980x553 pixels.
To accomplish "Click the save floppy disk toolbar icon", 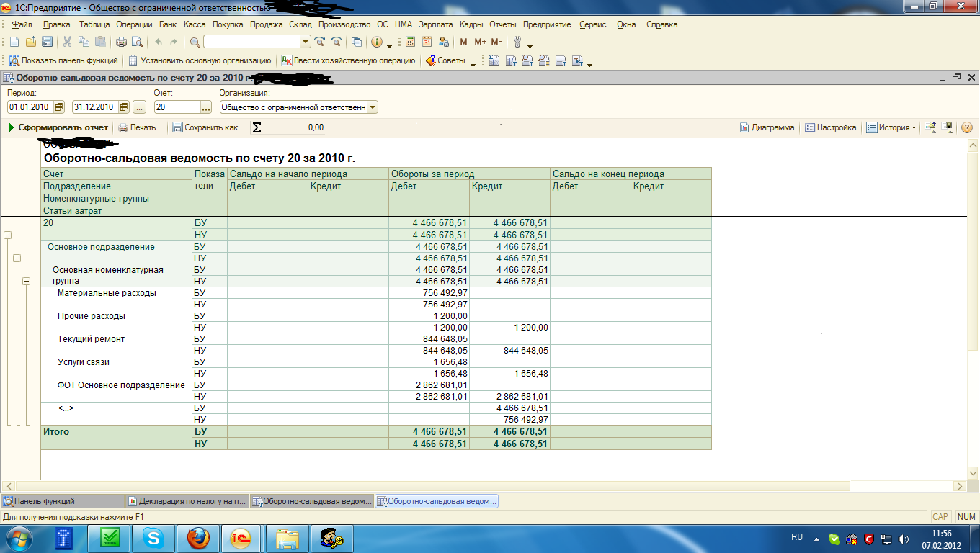I will point(47,42).
